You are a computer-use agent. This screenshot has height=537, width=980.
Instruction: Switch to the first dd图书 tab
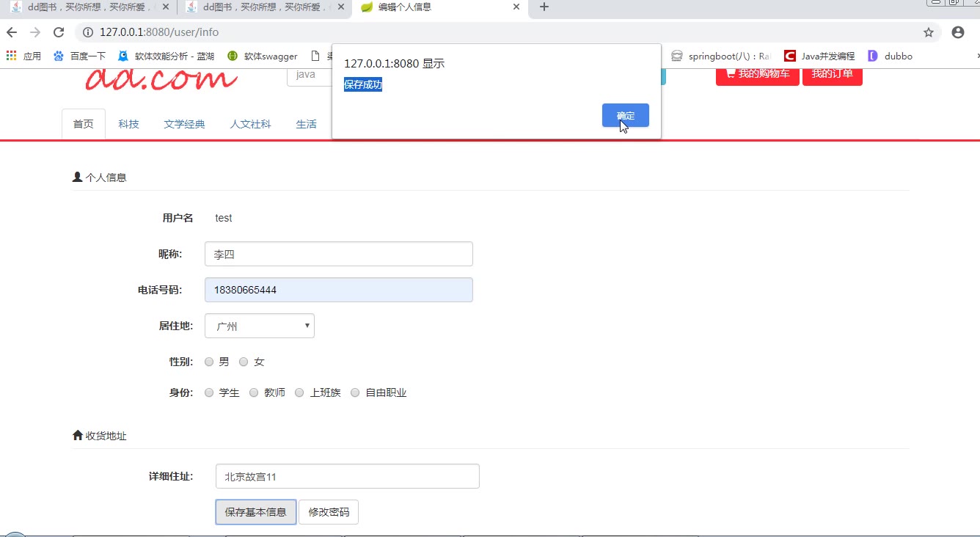pyautogui.click(x=88, y=7)
